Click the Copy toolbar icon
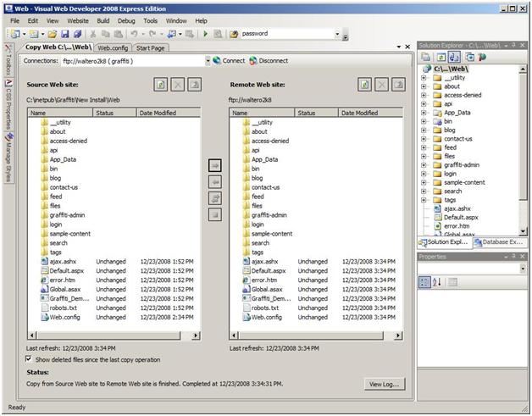The height and width of the screenshot is (416, 532). pyautogui.click(x=106, y=34)
